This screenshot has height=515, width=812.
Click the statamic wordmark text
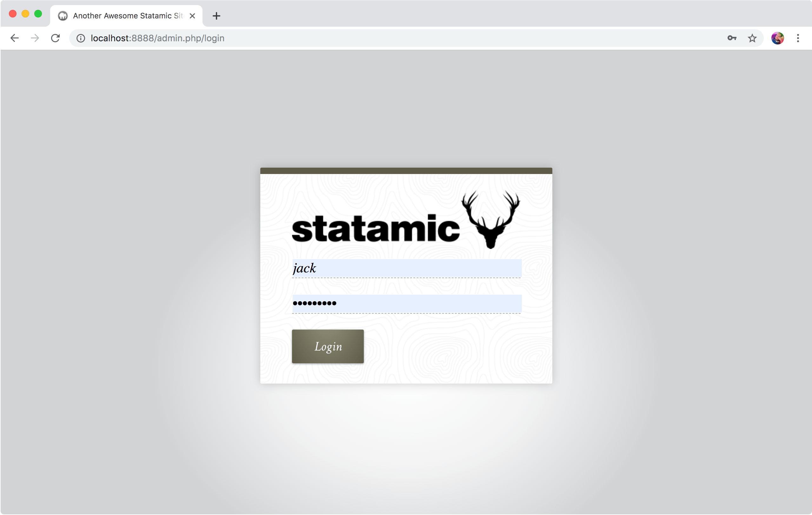[376, 229]
